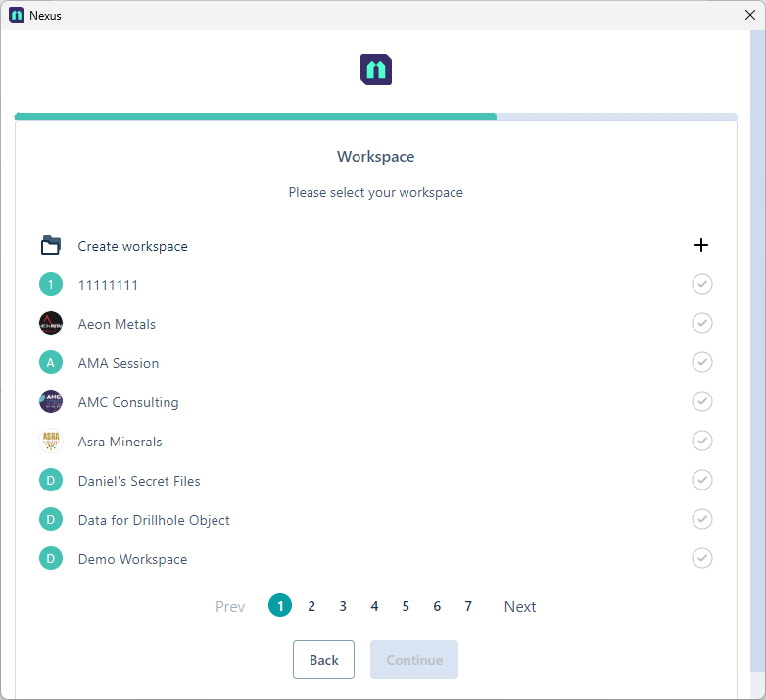The width and height of the screenshot is (766, 700).
Task: Click the 11111111 workspace avatar
Action: coord(51,284)
